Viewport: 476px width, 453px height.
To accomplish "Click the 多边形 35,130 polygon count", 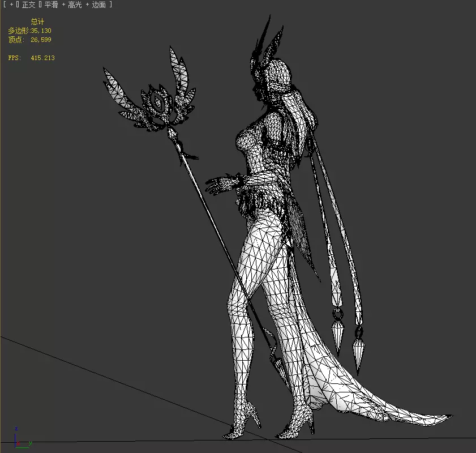I will click(x=29, y=31).
